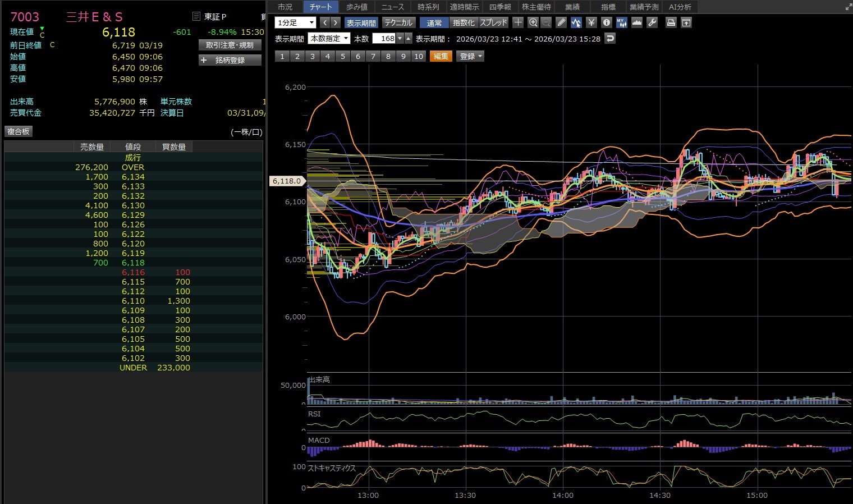Toggle 指数化 chart mode
Image resolution: width=853 pixels, height=504 pixels.
(464, 23)
